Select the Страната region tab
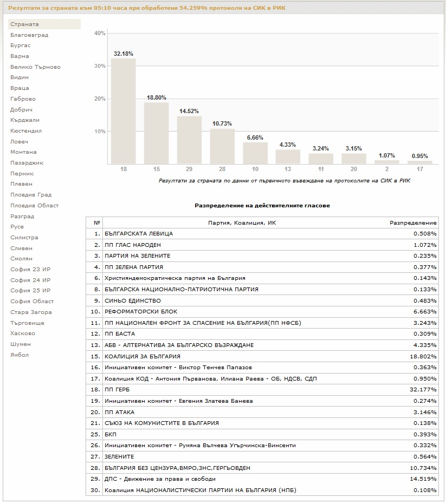 pos(25,24)
